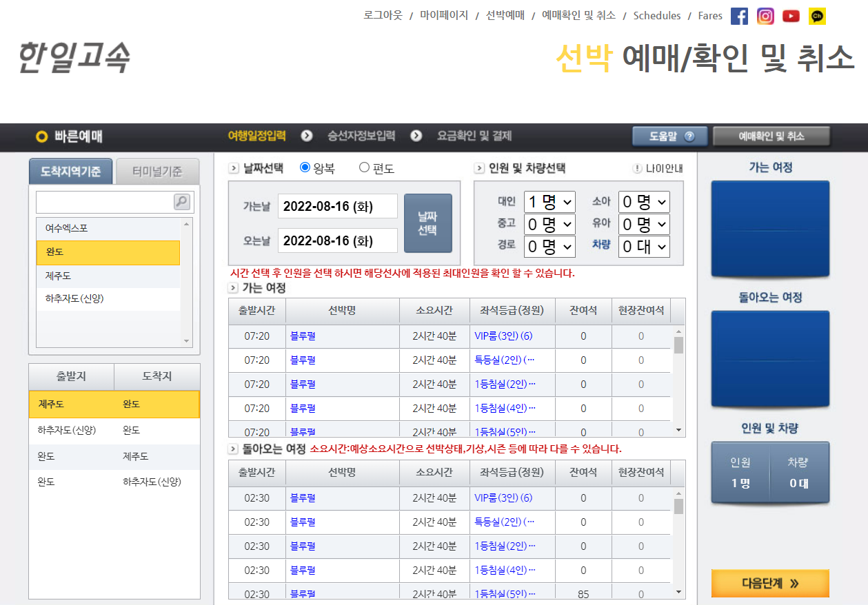Open the 유아 passenger count dropdown

point(644,224)
